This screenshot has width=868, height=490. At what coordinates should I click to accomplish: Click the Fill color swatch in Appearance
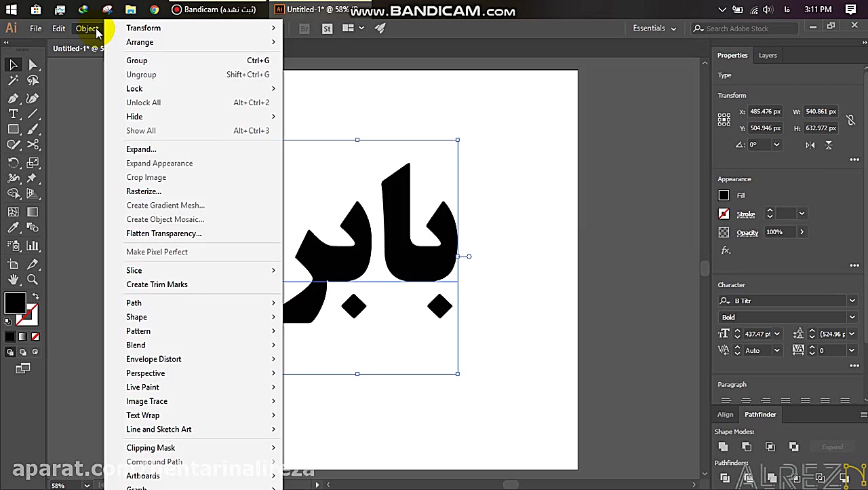724,195
